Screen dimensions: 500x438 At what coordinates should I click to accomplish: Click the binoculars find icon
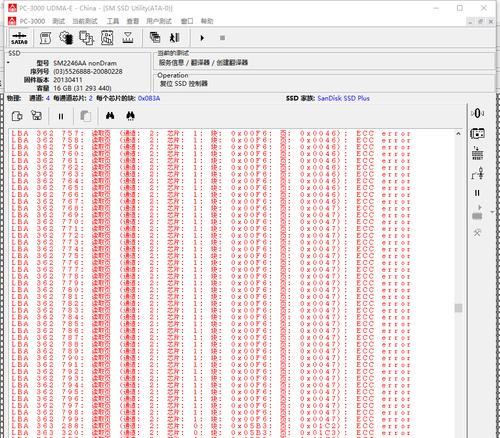pyautogui.click(x=110, y=116)
